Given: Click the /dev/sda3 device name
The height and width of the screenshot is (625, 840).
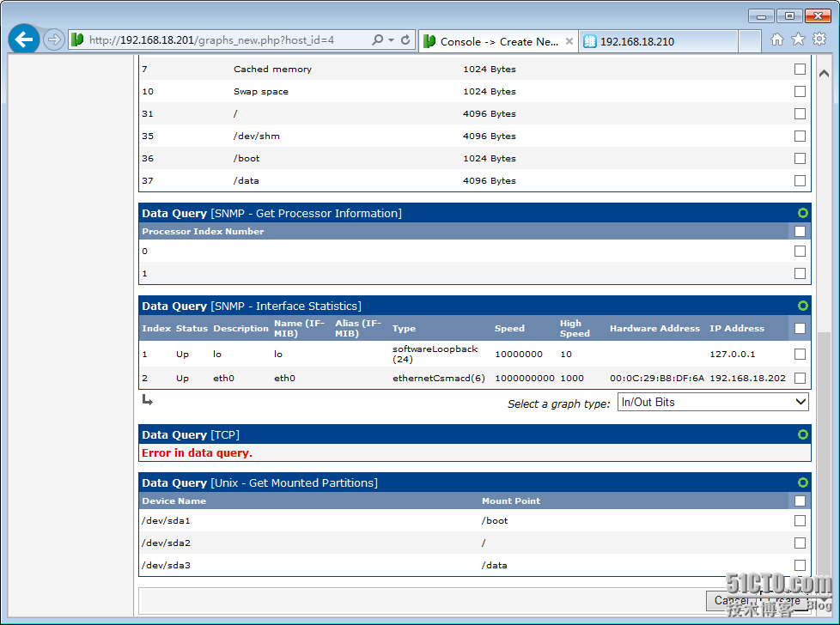Looking at the screenshot, I should pos(166,565).
